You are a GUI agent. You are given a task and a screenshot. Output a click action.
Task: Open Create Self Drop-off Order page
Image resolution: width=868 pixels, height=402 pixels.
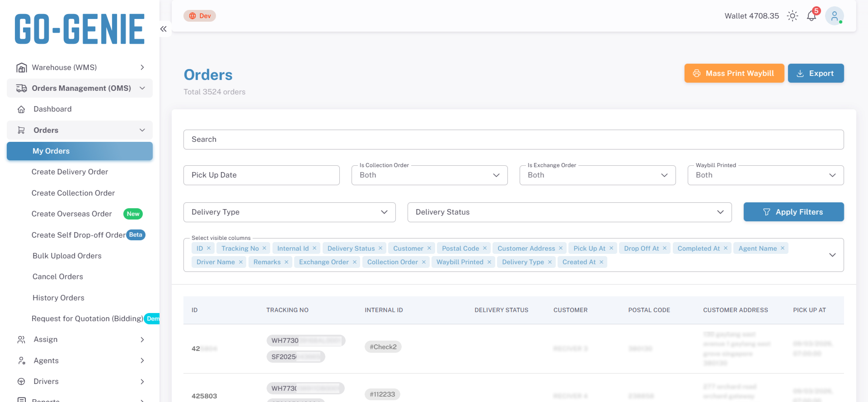click(79, 235)
